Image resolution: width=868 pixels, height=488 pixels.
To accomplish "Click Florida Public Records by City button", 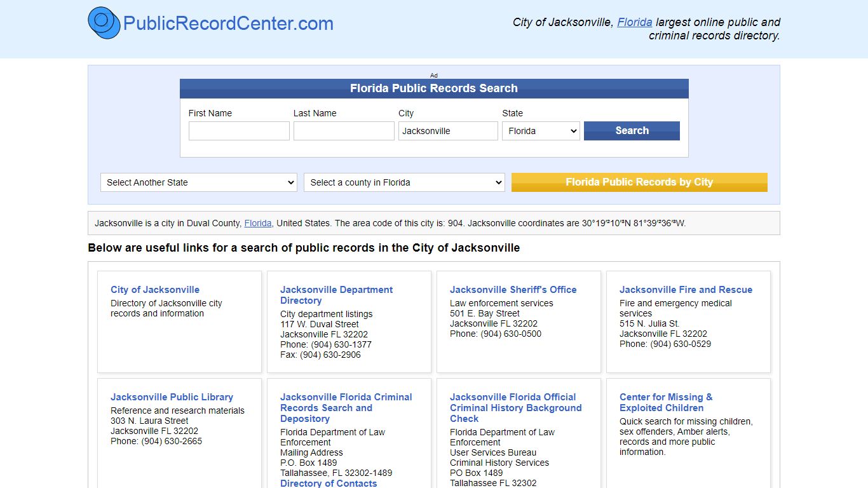I will (x=639, y=182).
